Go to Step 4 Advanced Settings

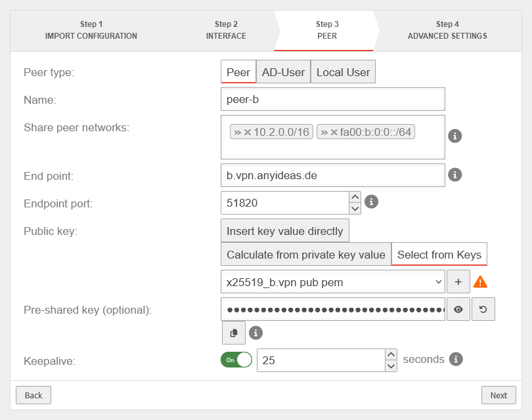pyautogui.click(x=447, y=30)
